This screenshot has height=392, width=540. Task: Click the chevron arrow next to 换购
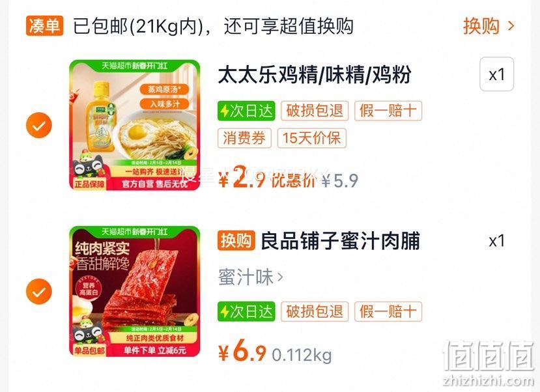(511, 26)
